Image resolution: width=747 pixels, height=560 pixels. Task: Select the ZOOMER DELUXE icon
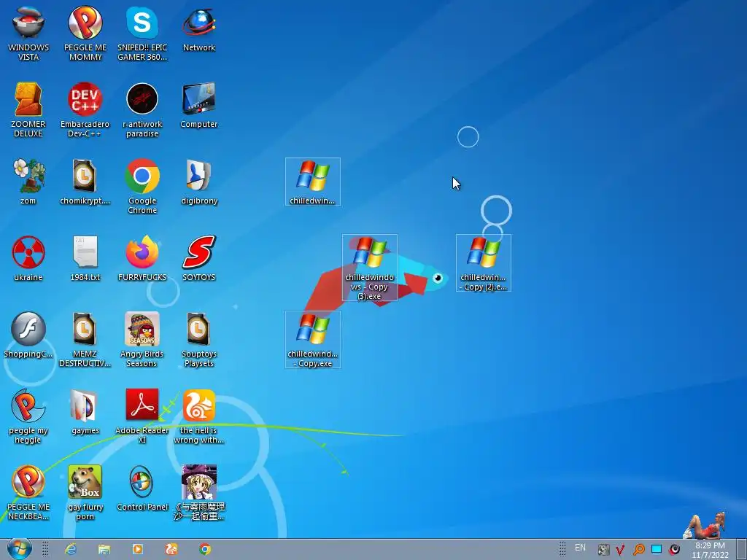click(28, 110)
